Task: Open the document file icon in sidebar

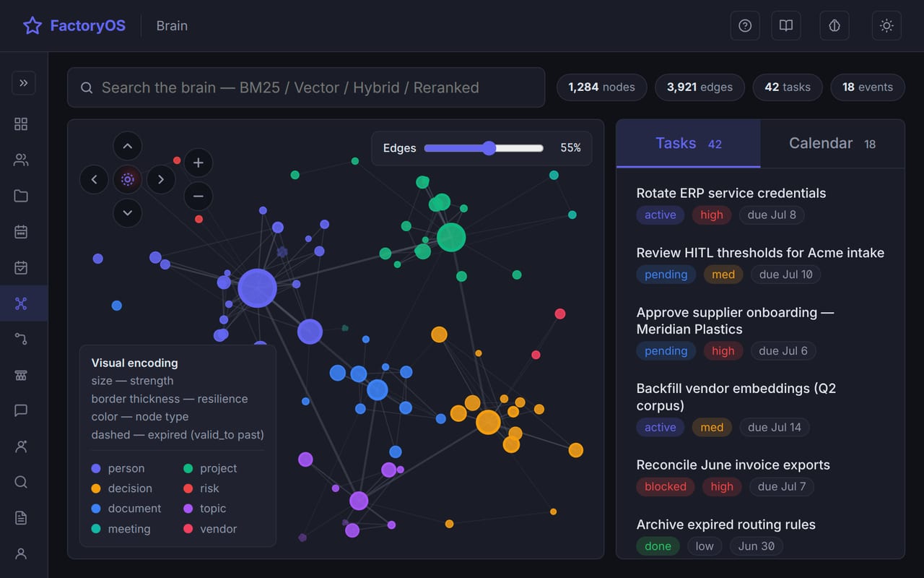Action: point(21,518)
